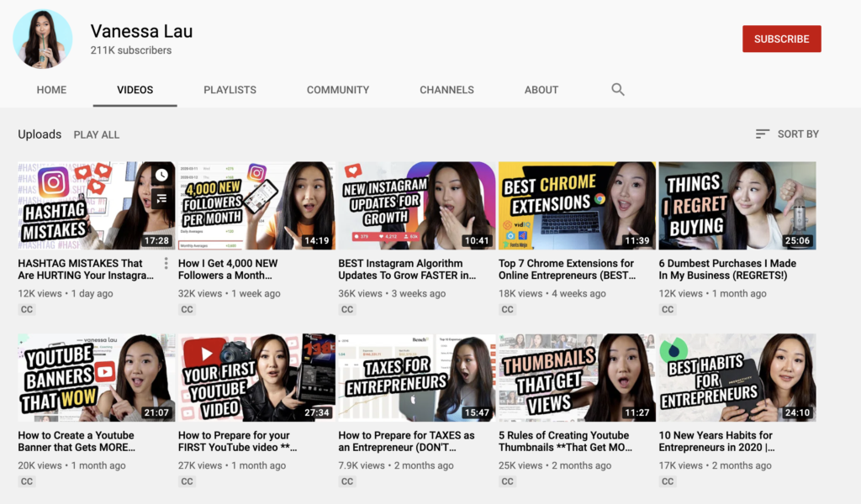Image resolution: width=861 pixels, height=504 pixels.
Task: Open the Playlists tab
Action: point(230,90)
